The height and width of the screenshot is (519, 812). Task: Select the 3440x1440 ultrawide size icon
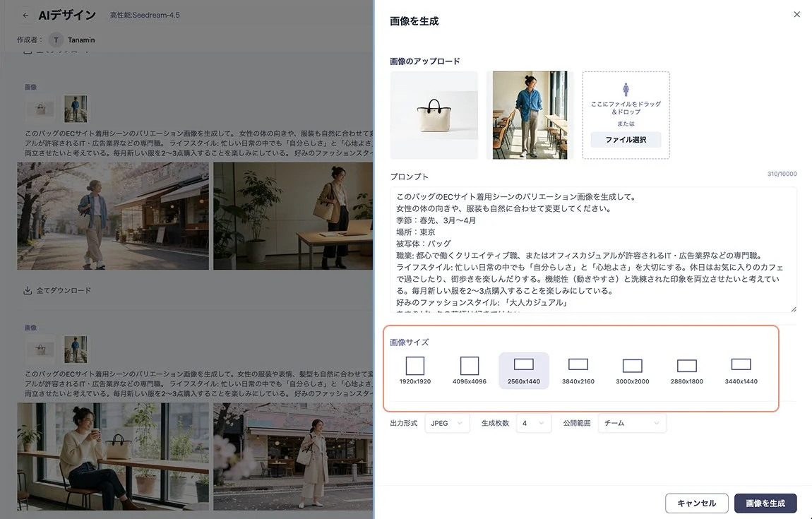coord(741,366)
